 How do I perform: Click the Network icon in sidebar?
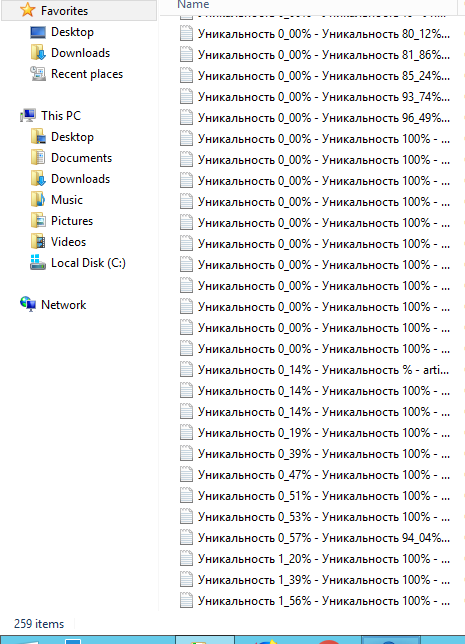tap(28, 305)
